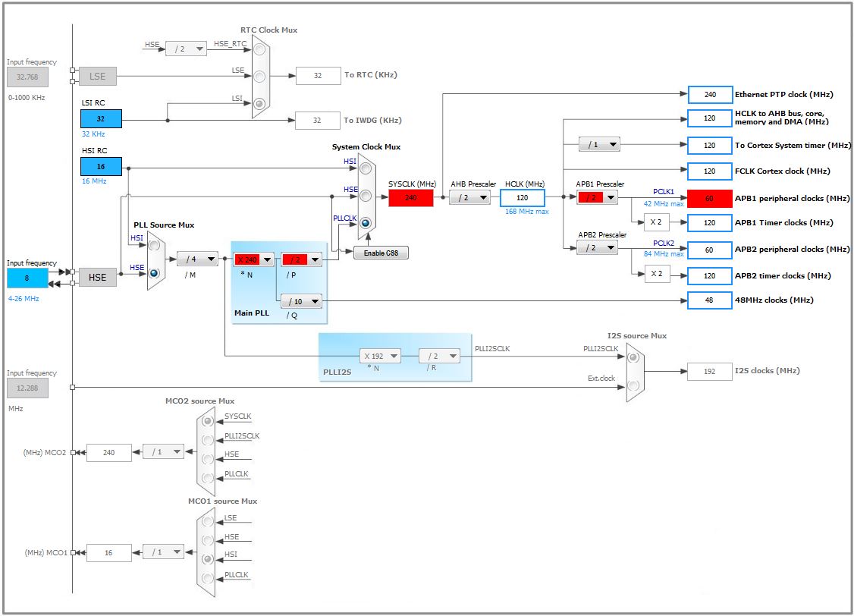Click the HCLK (MHz) value field
The height and width of the screenshot is (616, 854).
click(522, 198)
